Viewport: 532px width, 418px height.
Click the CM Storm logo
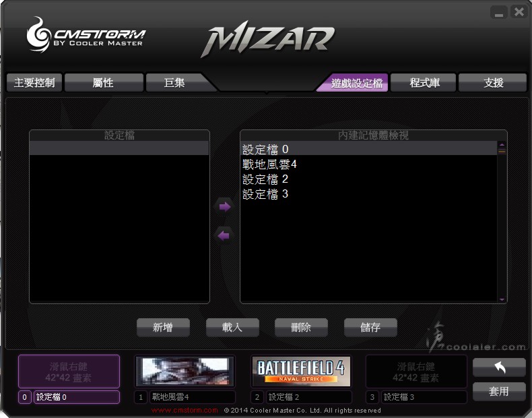coord(86,35)
